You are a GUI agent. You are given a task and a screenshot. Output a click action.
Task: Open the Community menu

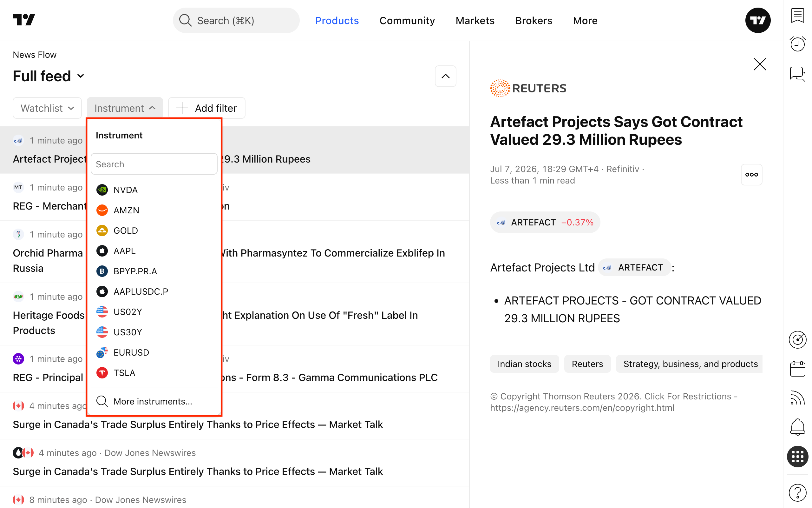point(407,21)
